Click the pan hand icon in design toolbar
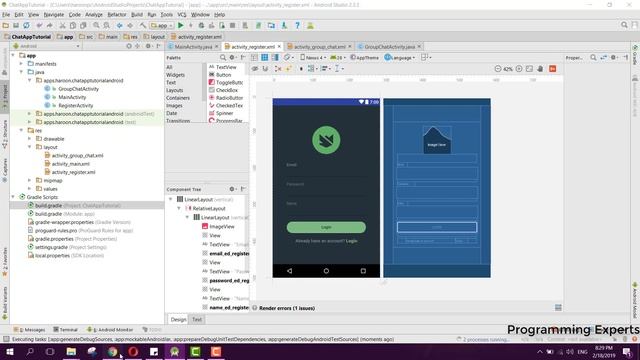 tap(540, 69)
